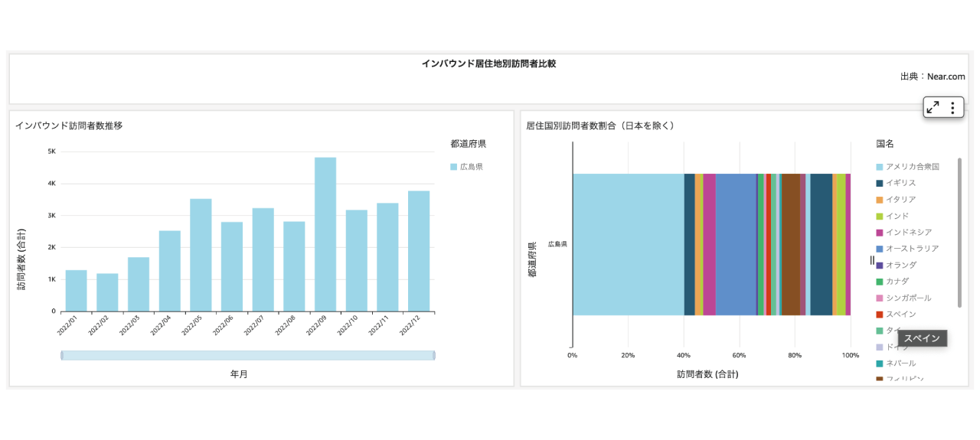980x440 pixels.
Task: Select イギリス legend color swatch
Action: point(880,183)
